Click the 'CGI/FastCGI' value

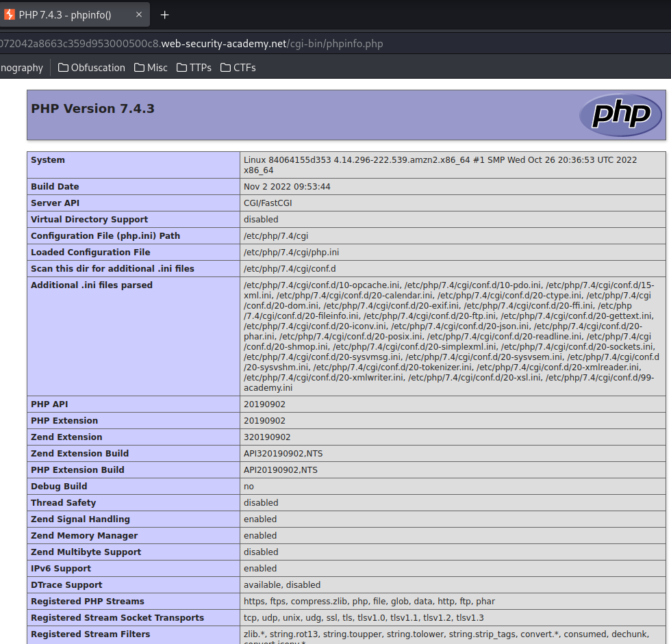tap(268, 203)
